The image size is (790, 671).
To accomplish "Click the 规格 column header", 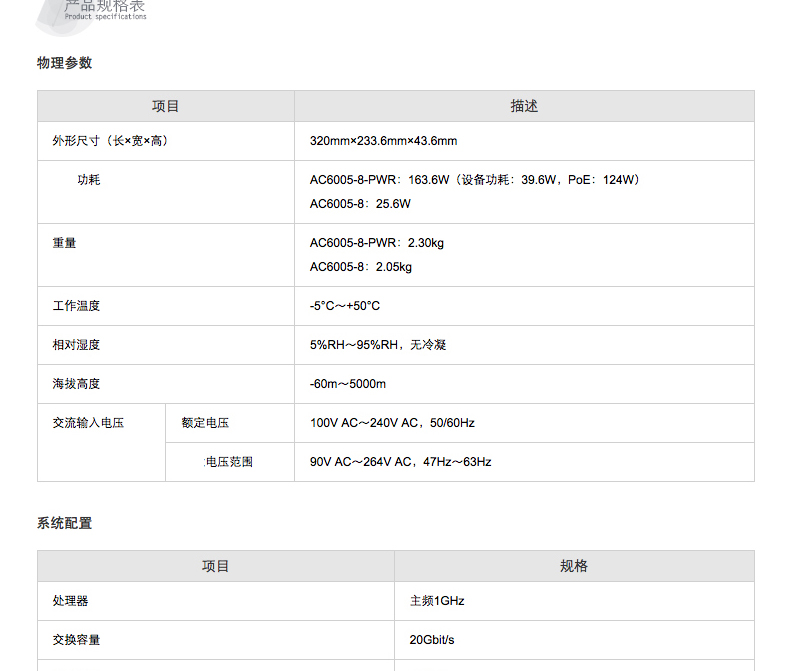I will coord(574,566).
